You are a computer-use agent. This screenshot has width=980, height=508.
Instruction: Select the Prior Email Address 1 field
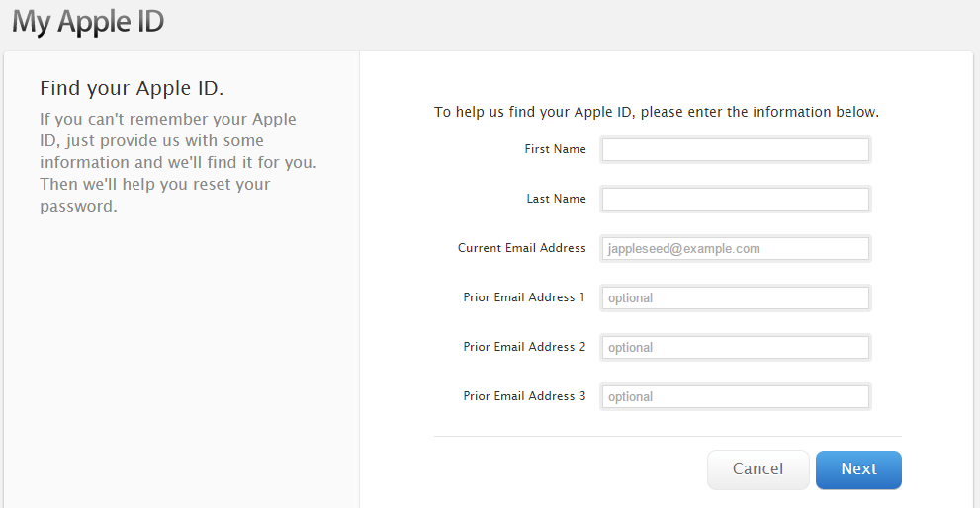[x=735, y=297]
